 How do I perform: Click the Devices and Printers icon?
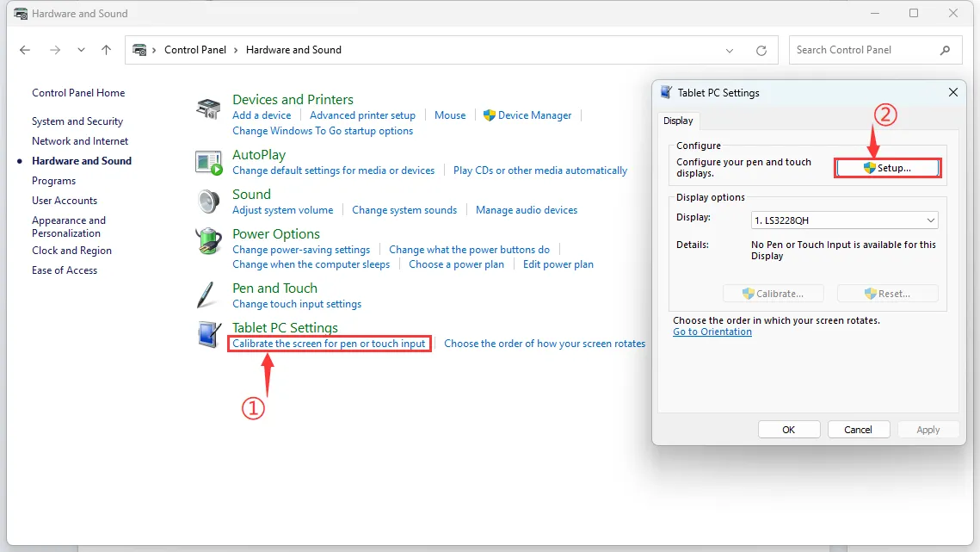[208, 109]
